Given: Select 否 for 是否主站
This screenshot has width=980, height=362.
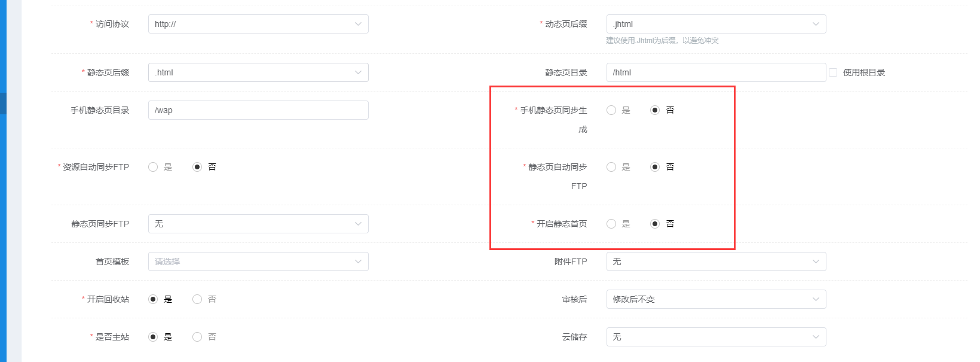Looking at the screenshot, I should click(x=197, y=337).
